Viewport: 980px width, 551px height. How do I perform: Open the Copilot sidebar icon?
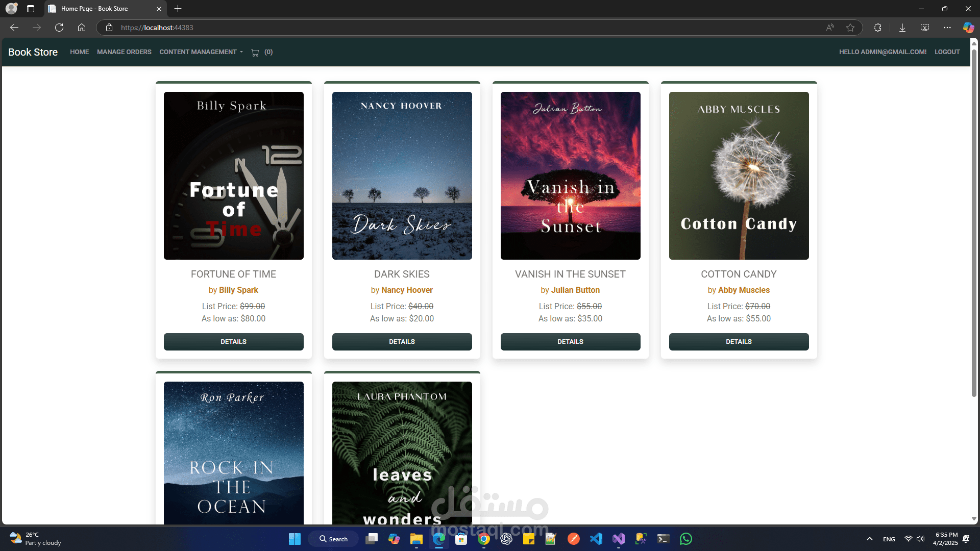point(968,28)
